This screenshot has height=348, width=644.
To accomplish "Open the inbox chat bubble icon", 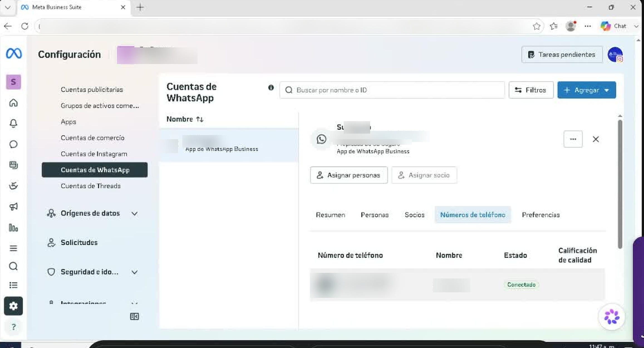I will pos(13,144).
